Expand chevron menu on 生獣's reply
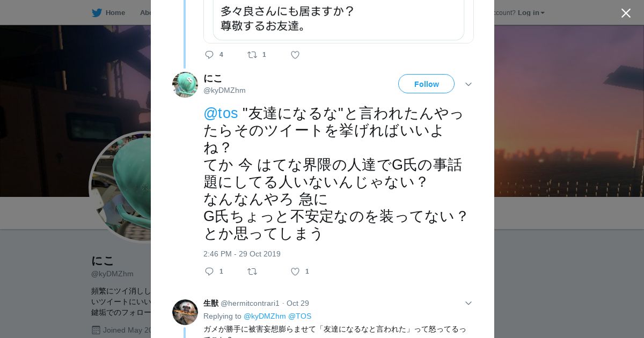Screen dimensions: 644x338 (468, 303)
